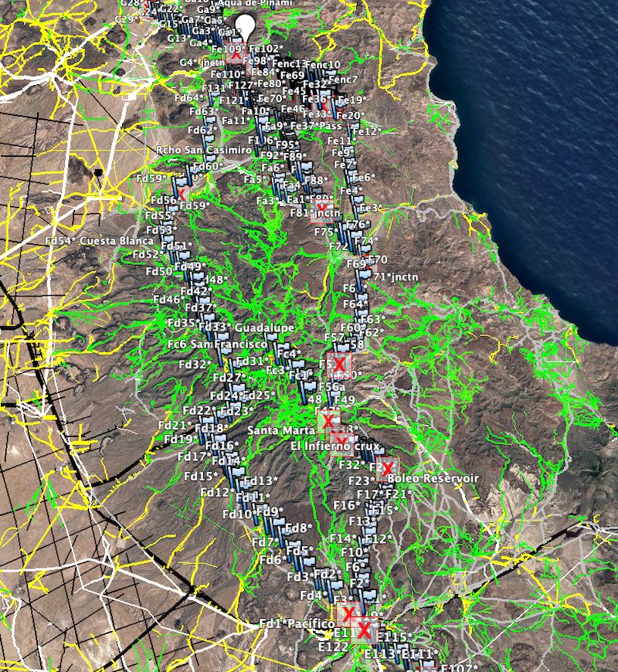Select the E122 placemark label
This screenshot has height=672, width=618.
(x=333, y=647)
